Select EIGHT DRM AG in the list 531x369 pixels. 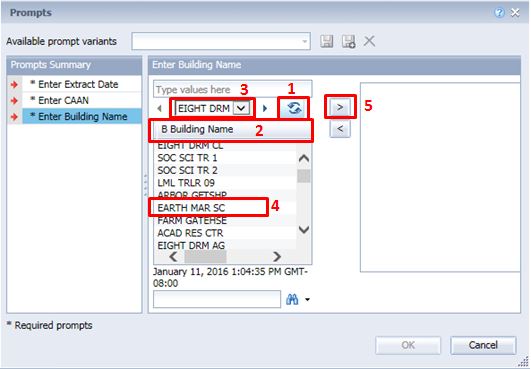[225, 245]
